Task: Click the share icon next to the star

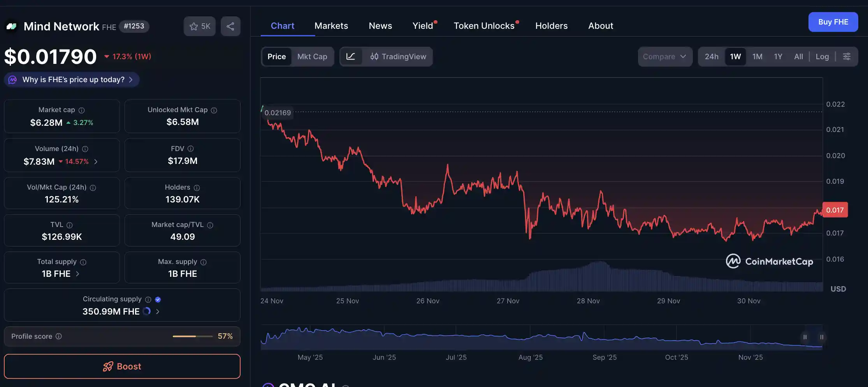Action: coord(230,26)
